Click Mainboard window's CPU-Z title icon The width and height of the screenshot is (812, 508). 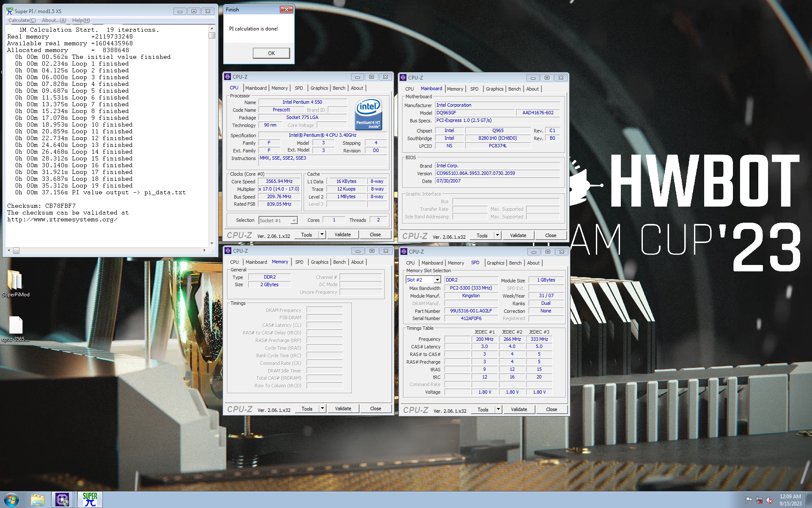403,77
